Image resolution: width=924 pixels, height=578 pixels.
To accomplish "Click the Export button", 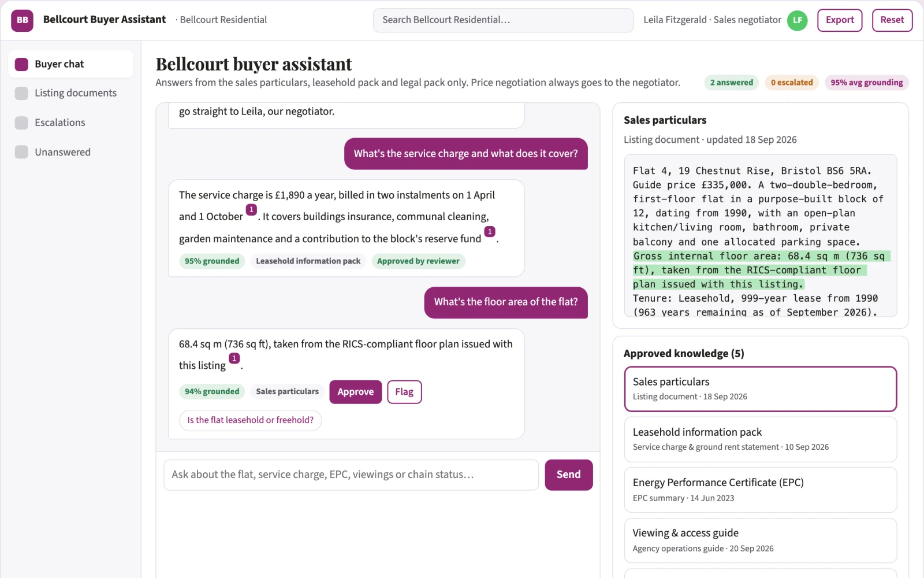I will 840,20.
